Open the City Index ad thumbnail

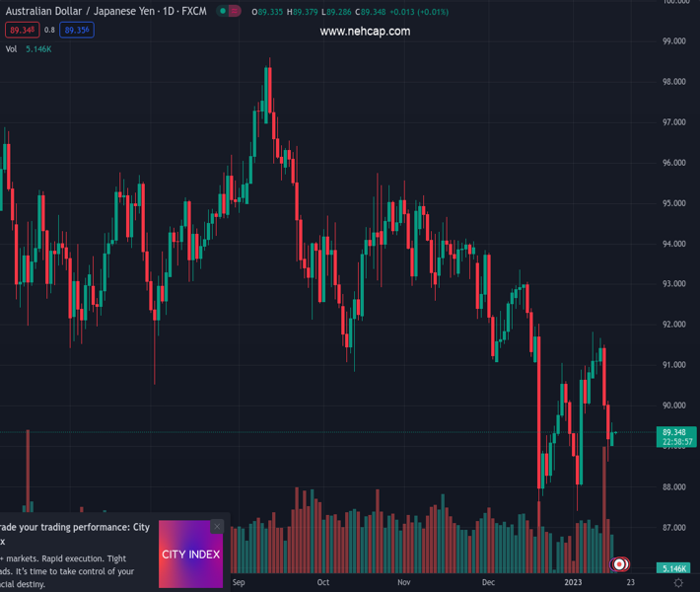(190, 555)
